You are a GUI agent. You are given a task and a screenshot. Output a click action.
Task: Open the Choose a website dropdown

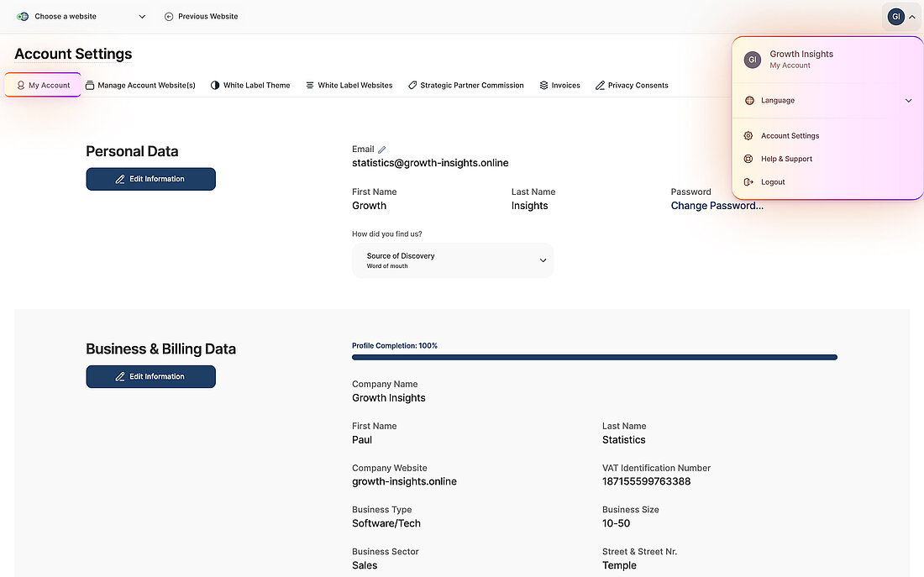[x=81, y=16]
